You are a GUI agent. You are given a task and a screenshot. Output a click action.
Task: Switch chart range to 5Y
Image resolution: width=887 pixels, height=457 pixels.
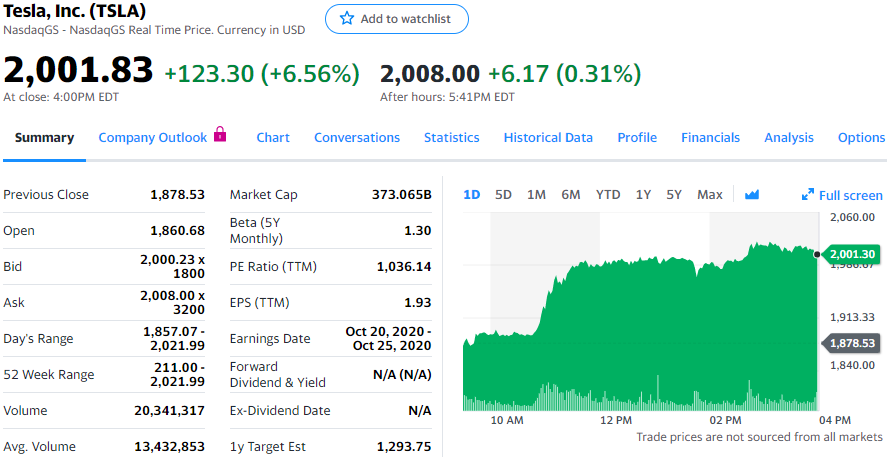[x=674, y=195]
